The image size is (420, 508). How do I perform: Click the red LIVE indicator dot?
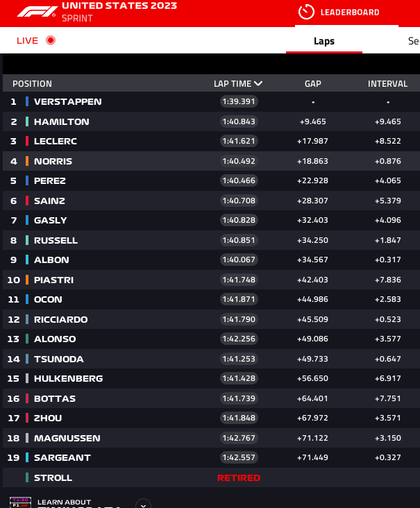click(51, 40)
